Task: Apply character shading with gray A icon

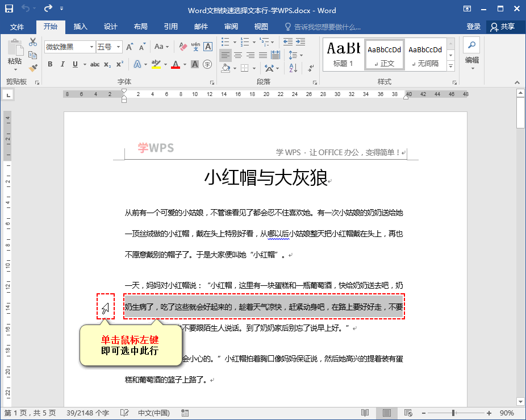Action: 195,64
